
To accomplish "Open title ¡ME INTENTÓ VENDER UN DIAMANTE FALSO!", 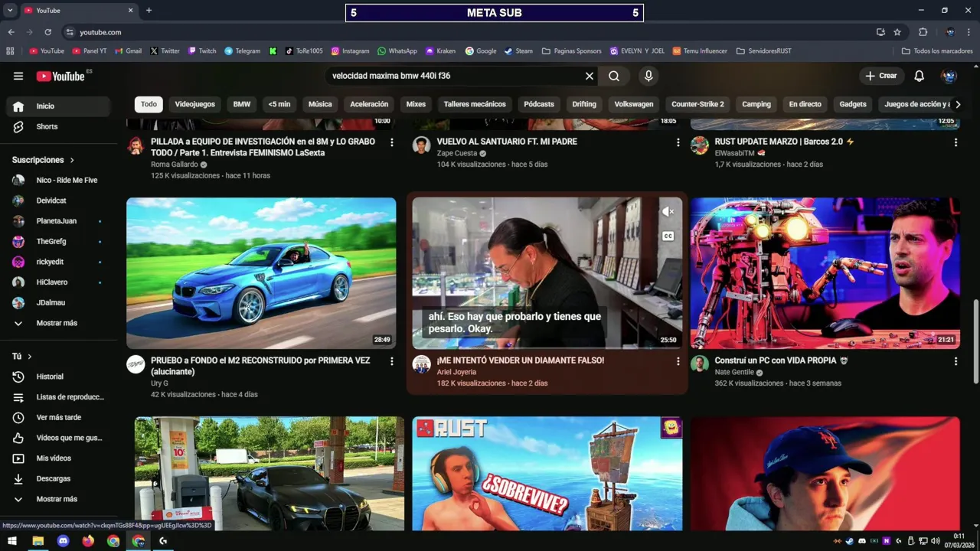I will 521,360.
